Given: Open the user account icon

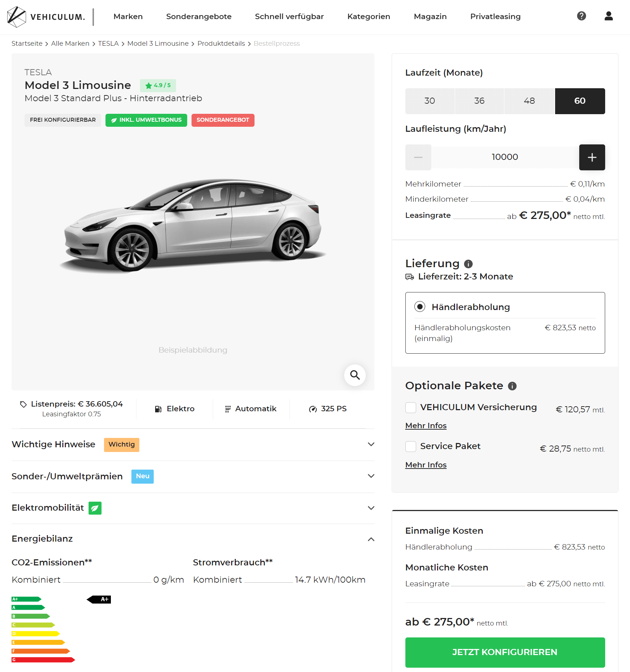Looking at the screenshot, I should click(x=608, y=16).
